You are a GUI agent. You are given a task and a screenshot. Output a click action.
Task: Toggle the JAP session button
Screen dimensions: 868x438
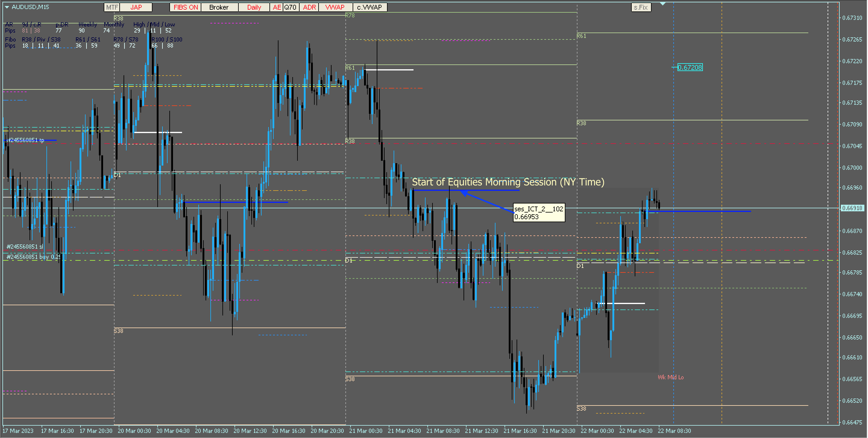tap(136, 8)
